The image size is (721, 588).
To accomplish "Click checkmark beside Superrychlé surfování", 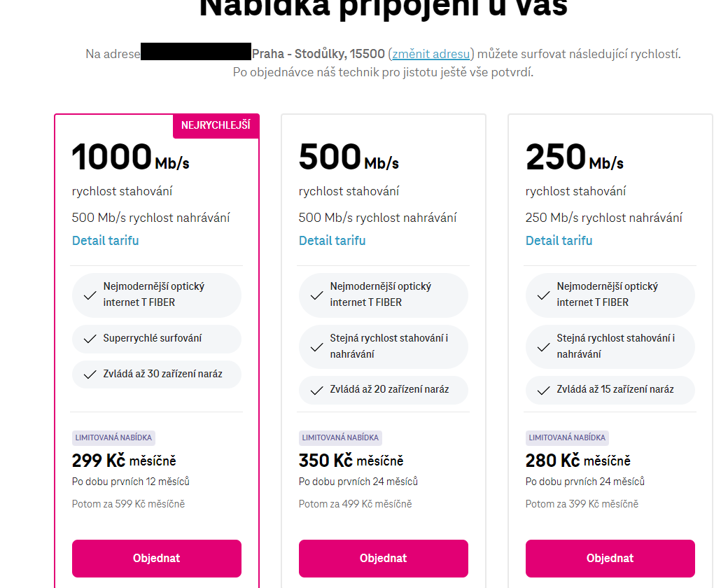I will [x=90, y=339].
